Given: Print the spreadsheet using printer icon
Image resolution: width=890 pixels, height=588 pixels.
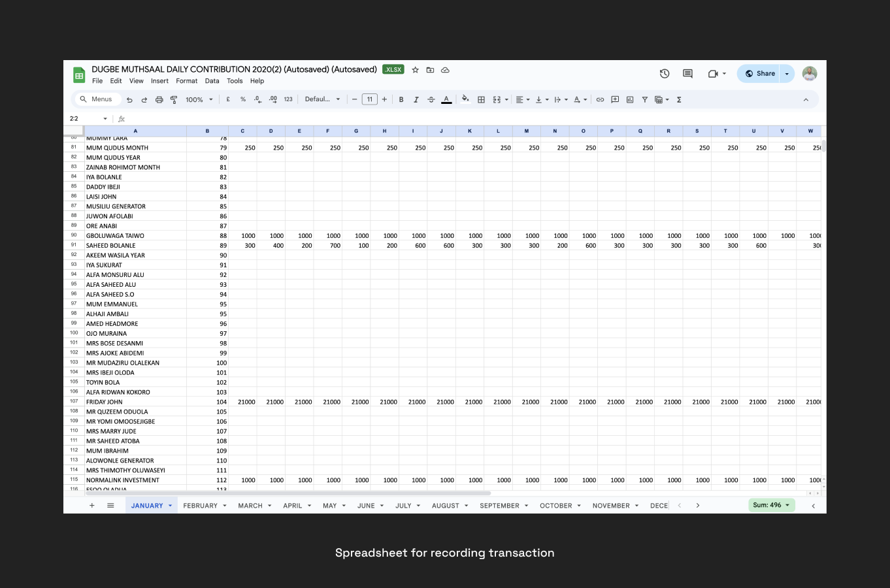Looking at the screenshot, I should pyautogui.click(x=159, y=99).
